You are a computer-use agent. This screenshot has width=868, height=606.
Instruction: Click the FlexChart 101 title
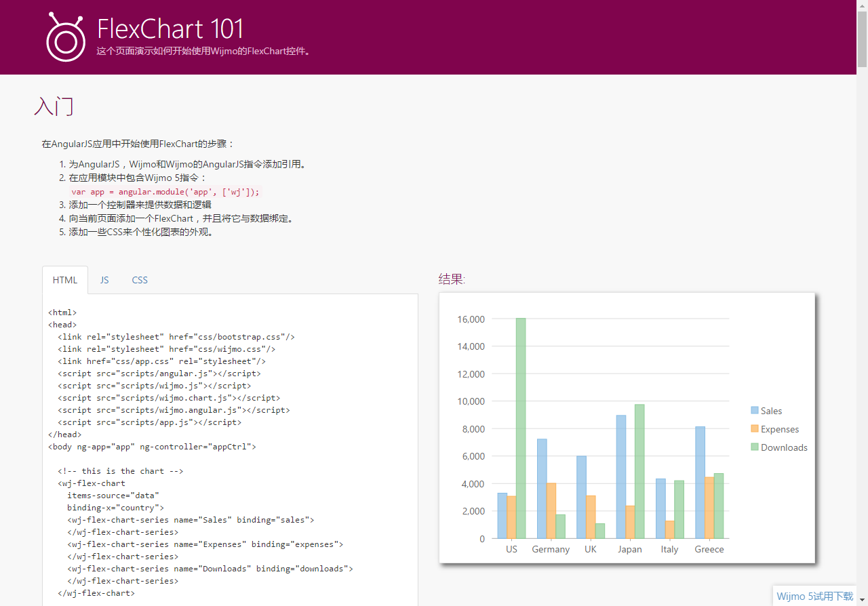coord(170,28)
